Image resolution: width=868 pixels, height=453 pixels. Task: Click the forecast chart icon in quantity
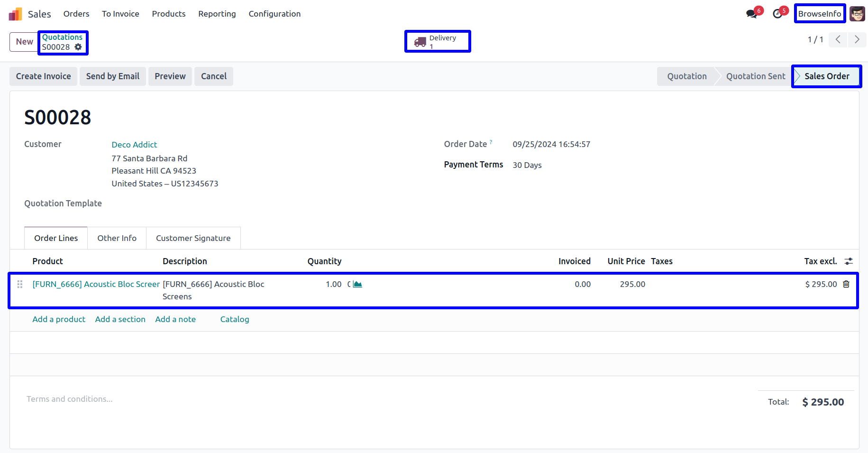pos(357,284)
